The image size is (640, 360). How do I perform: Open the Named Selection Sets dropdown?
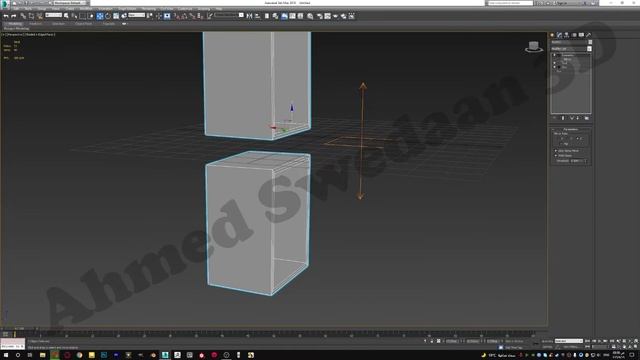click(x=229, y=15)
